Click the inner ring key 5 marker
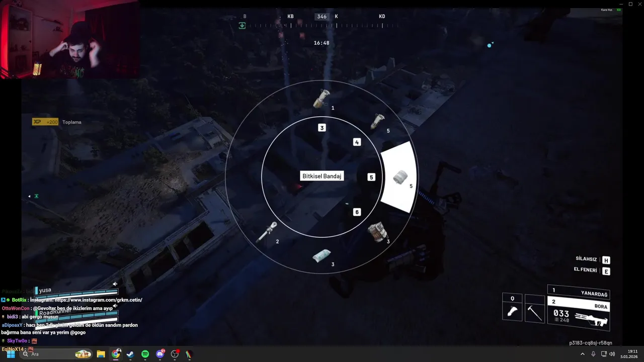Image resolution: width=644 pixels, height=362 pixels. coord(371,177)
